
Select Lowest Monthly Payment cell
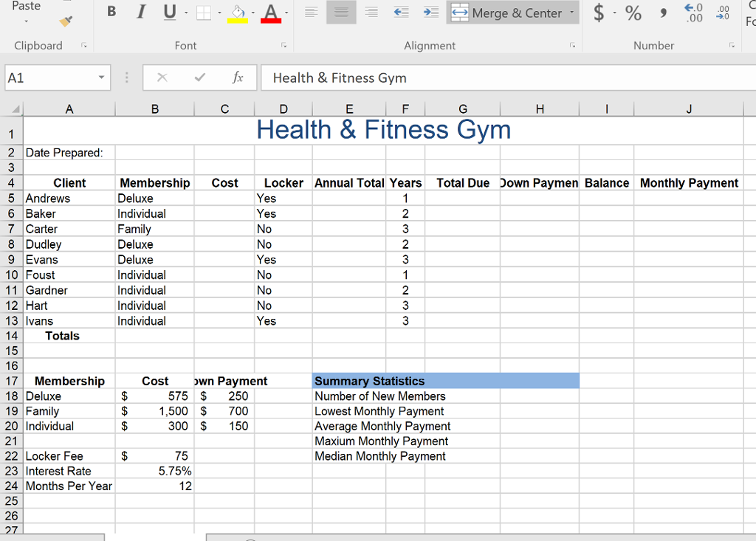[x=379, y=411]
